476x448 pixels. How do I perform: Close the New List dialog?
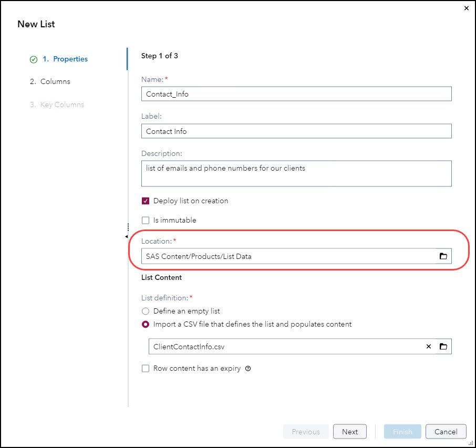point(467,8)
